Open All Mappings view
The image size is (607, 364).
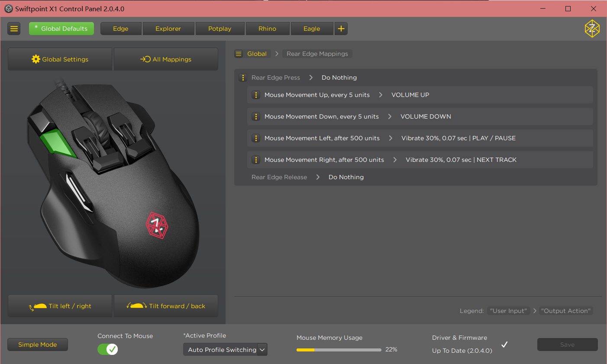[166, 59]
